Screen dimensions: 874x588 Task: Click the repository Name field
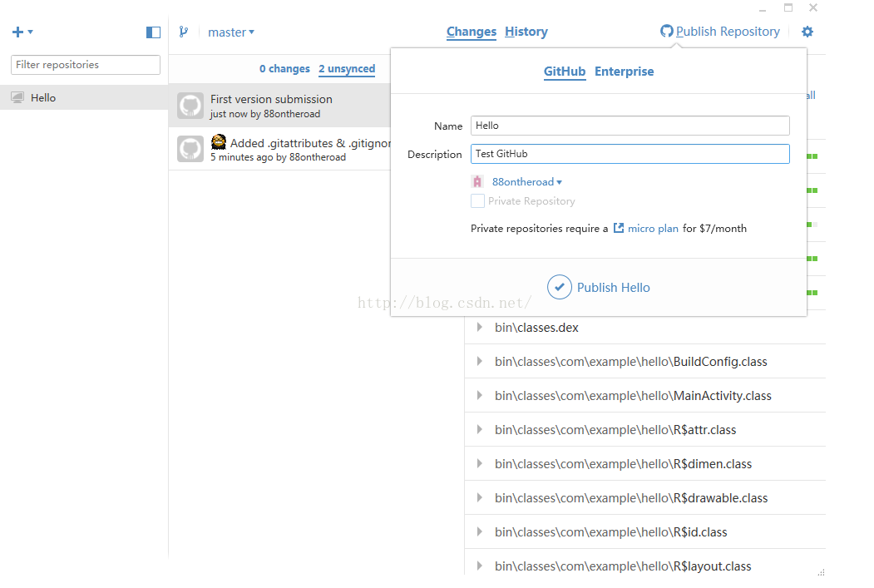point(630,126)
